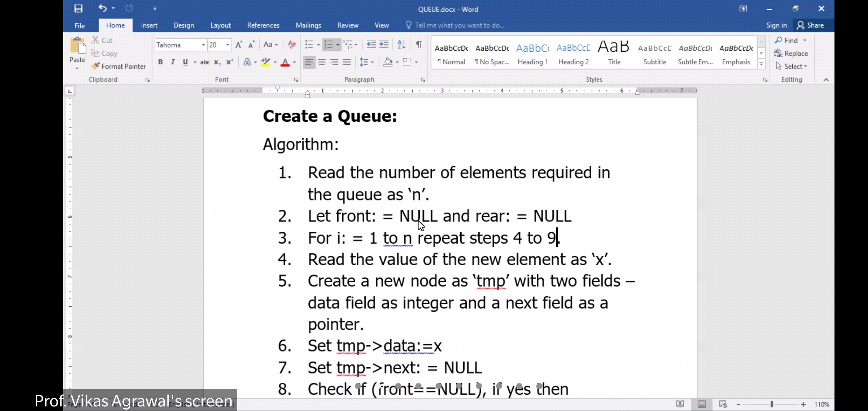
Task: Click the Sort paragraph icon
Action: (401, 45)
